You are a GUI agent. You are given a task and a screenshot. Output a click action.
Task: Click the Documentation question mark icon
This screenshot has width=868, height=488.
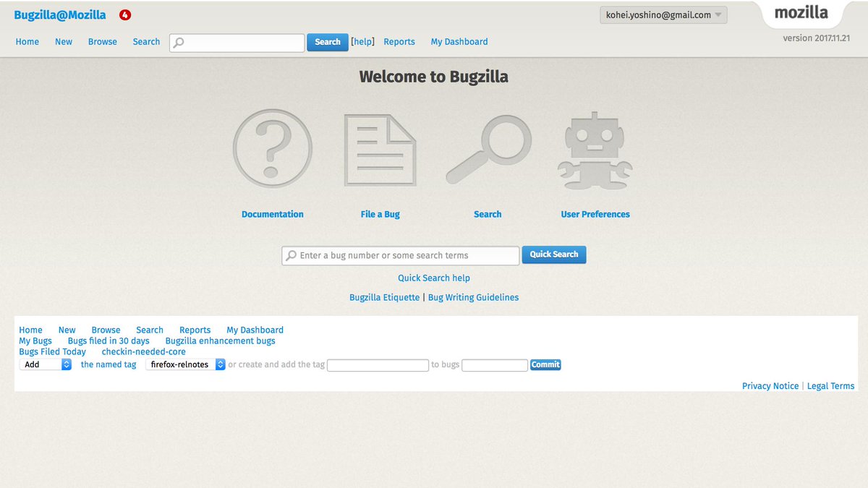[x=273, y=148]
